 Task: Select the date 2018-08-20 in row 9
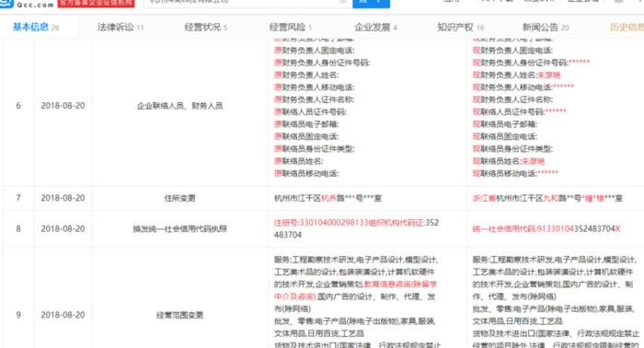pyautogui.click(x=63, y=315)
